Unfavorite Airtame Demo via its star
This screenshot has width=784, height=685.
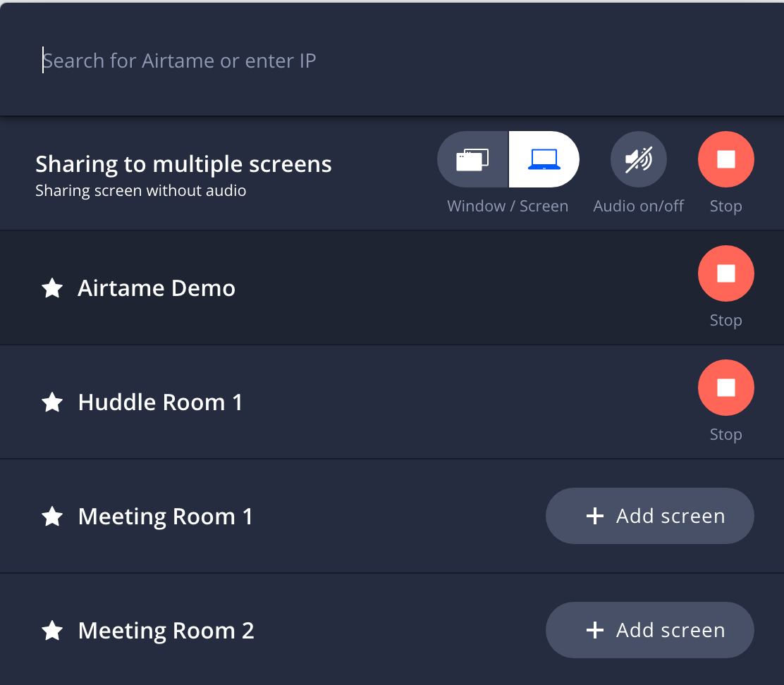coord(52,288)
